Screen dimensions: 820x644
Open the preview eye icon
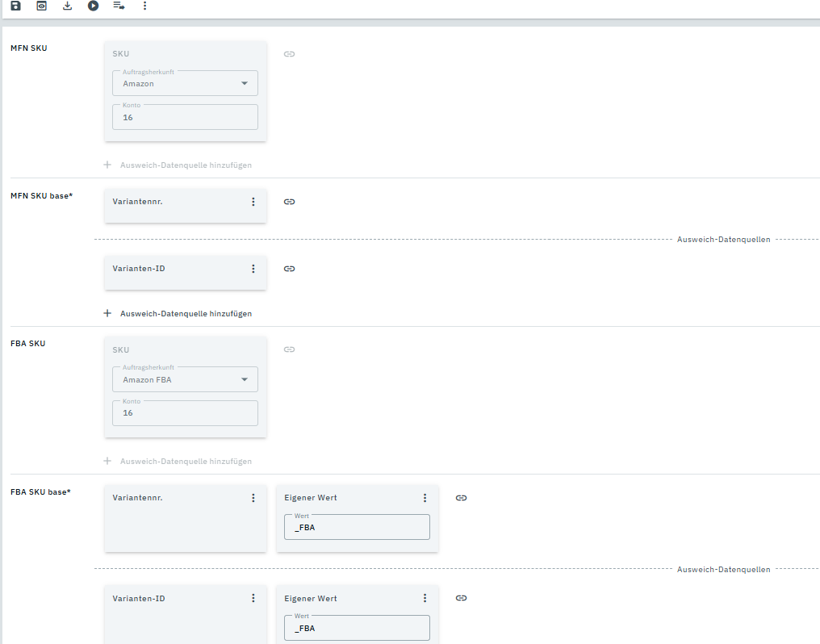[41, 6]
